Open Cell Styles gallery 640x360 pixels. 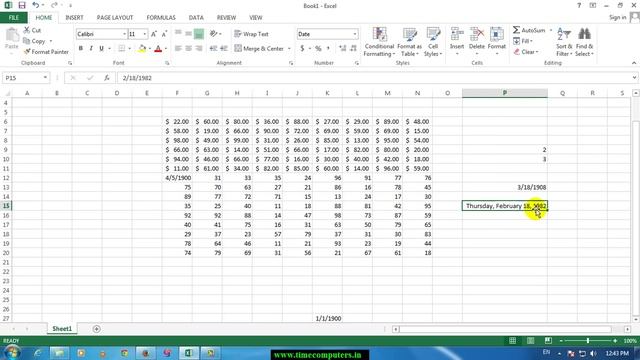(433, 42)
